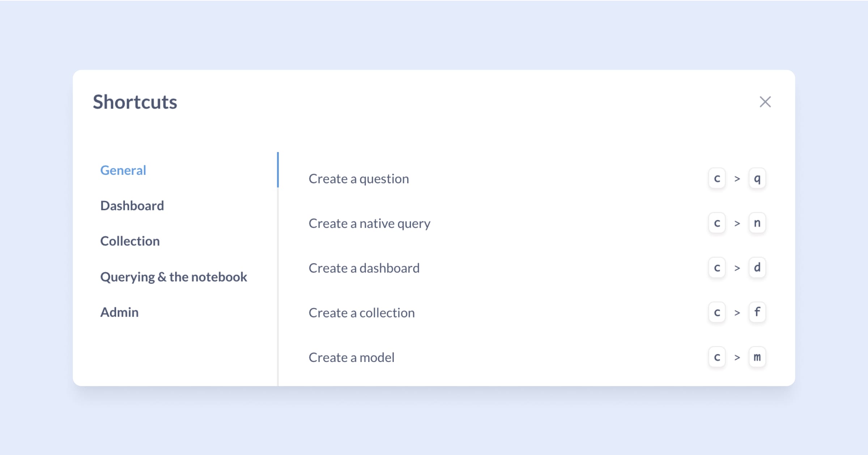Image resolution: width=868 pixels, height=455 pixels.
Task: Click the 'n' key badge
Action: (x=757, y=223)
